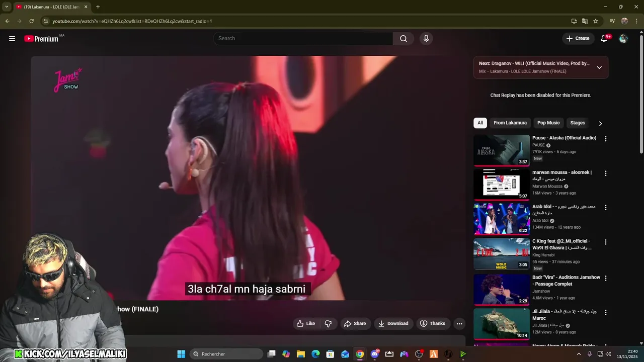Viewport: 644px width, 362px height.
Task: Open the YouTube account avatar menu
Action: (x=623, y=39)
